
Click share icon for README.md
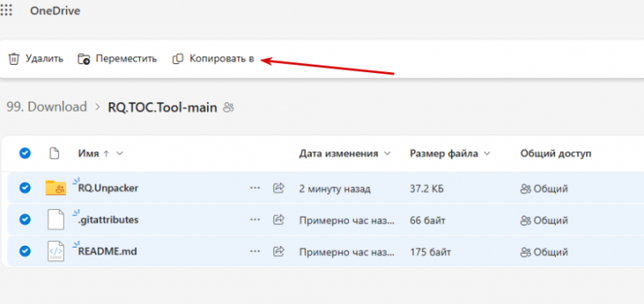click(x=279, y=251)
